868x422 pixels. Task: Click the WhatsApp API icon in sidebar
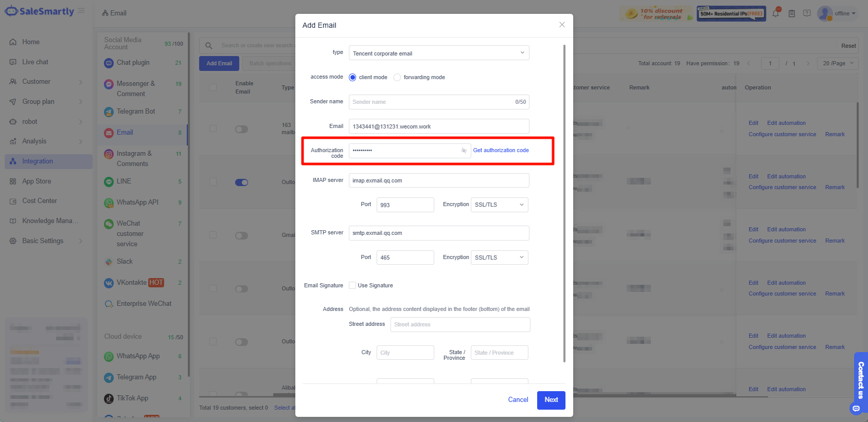coord(109,203)
